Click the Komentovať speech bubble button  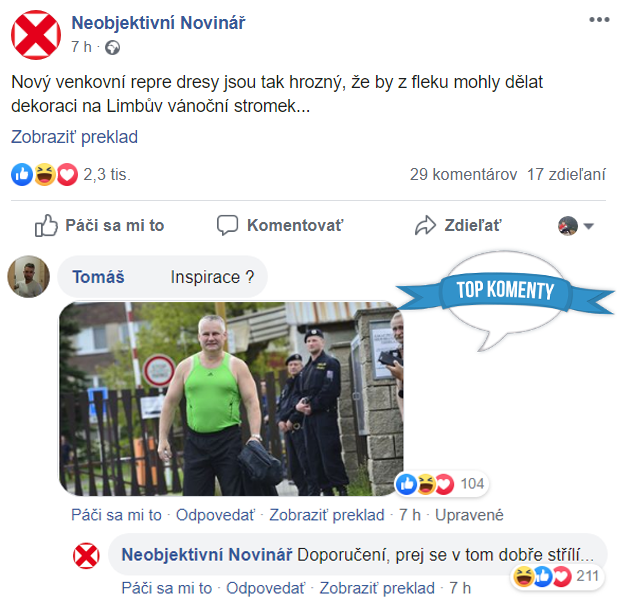pos(280,225)
